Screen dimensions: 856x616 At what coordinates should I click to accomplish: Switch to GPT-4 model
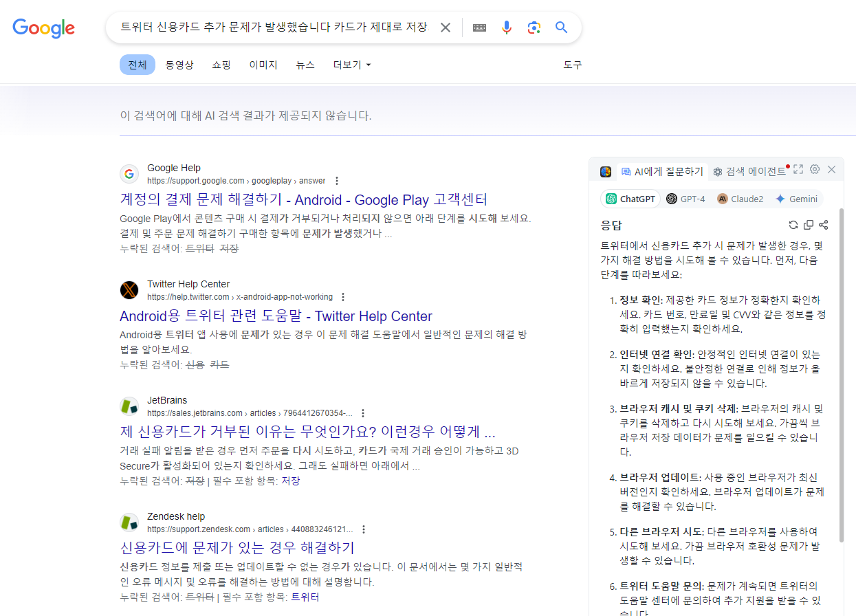(685, 199)
